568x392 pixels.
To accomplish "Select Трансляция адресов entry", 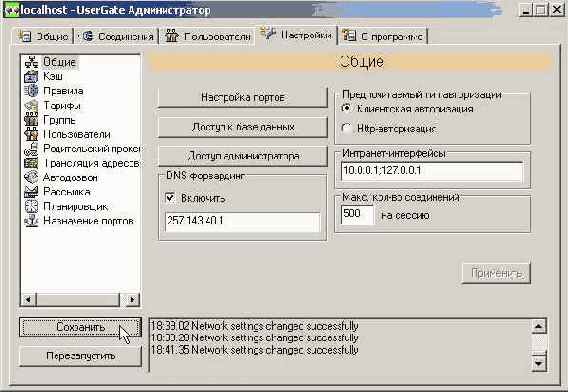I will point(92,163).
